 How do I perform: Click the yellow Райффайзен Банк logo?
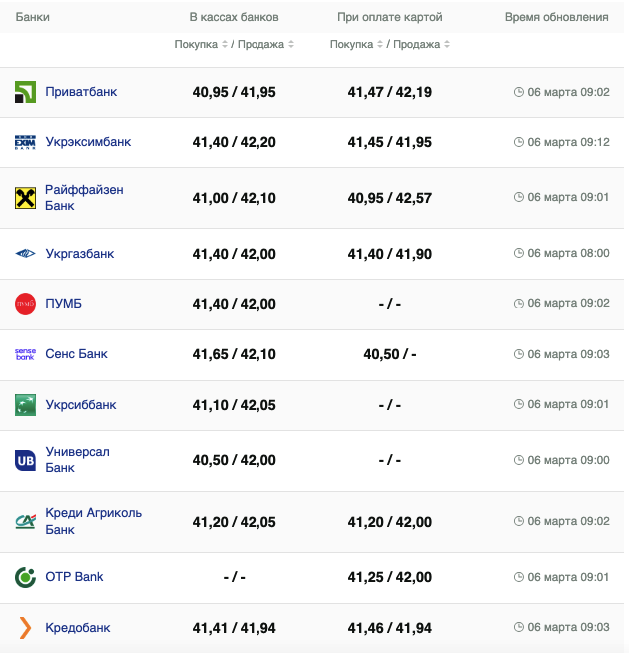[25, 198]
